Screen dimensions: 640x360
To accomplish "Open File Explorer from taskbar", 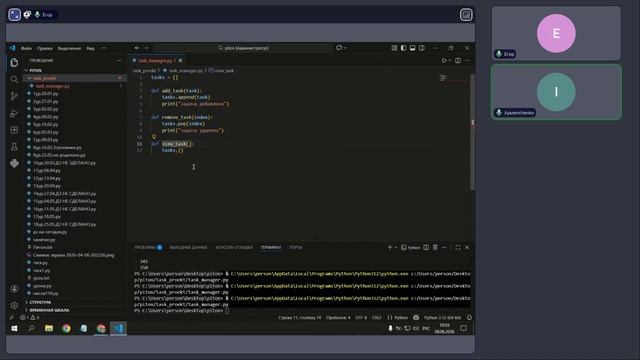I will tap(49, 328).
